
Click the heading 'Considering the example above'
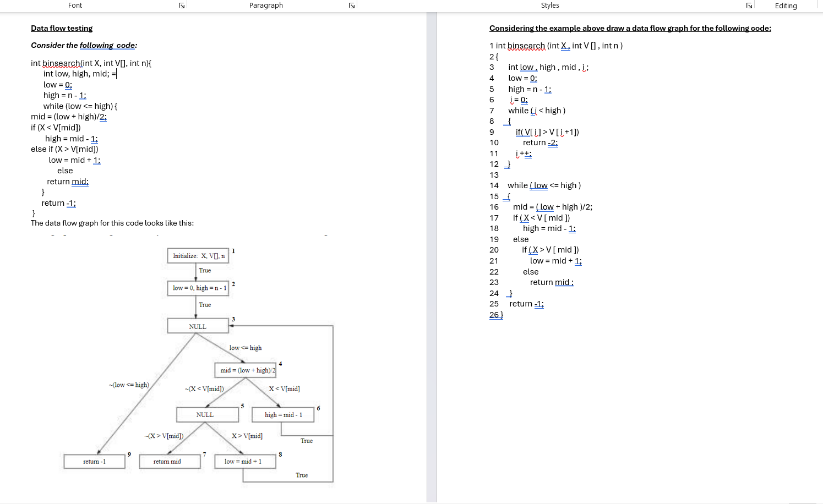click(x=630, y=28)
